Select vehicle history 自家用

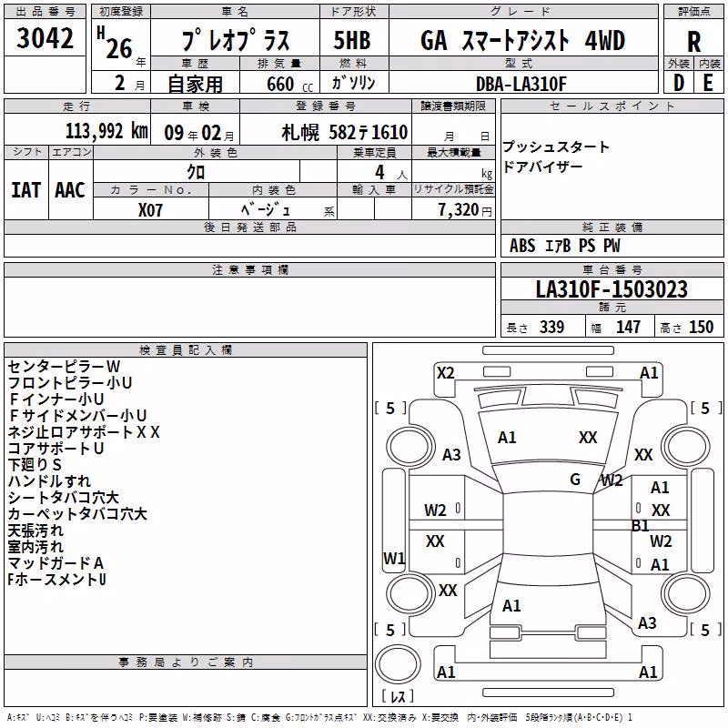click(195, 84)
